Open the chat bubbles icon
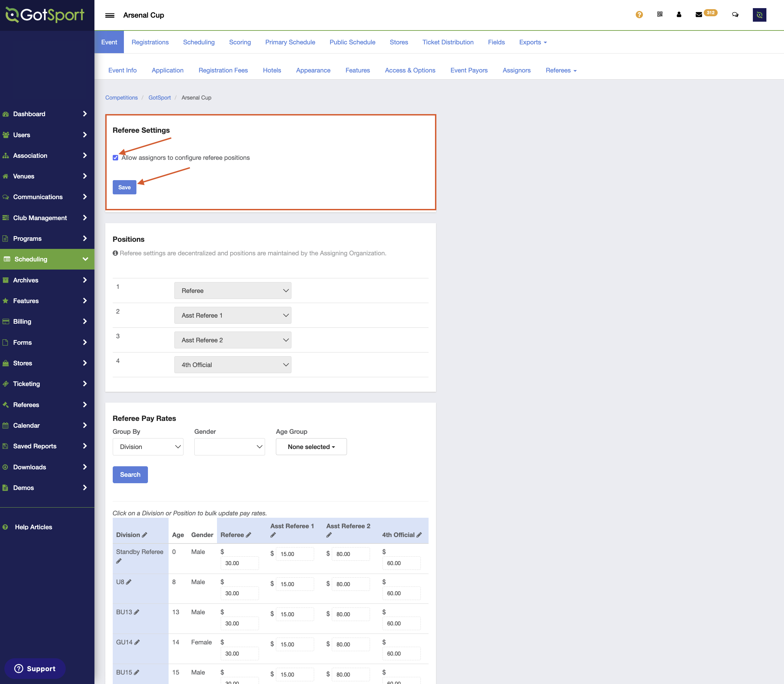This screenshot has height=684, width=784. pyautogui.click(x=735, y=15)
